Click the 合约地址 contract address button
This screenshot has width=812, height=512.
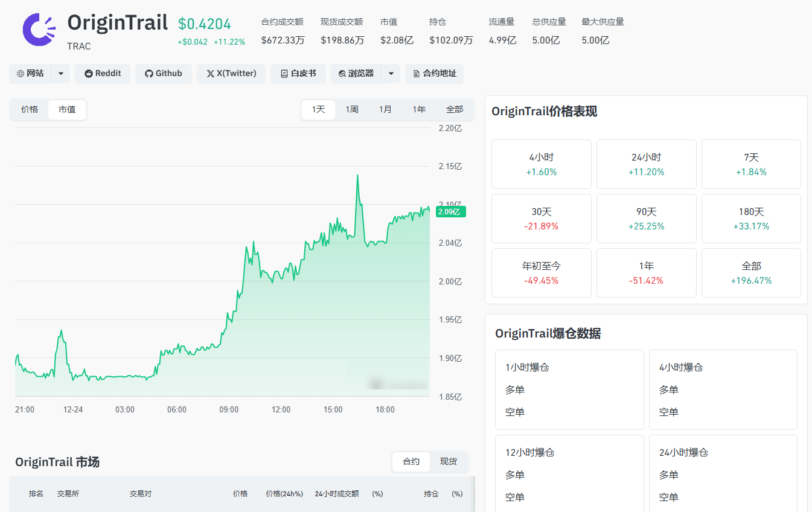pos(434,74)
